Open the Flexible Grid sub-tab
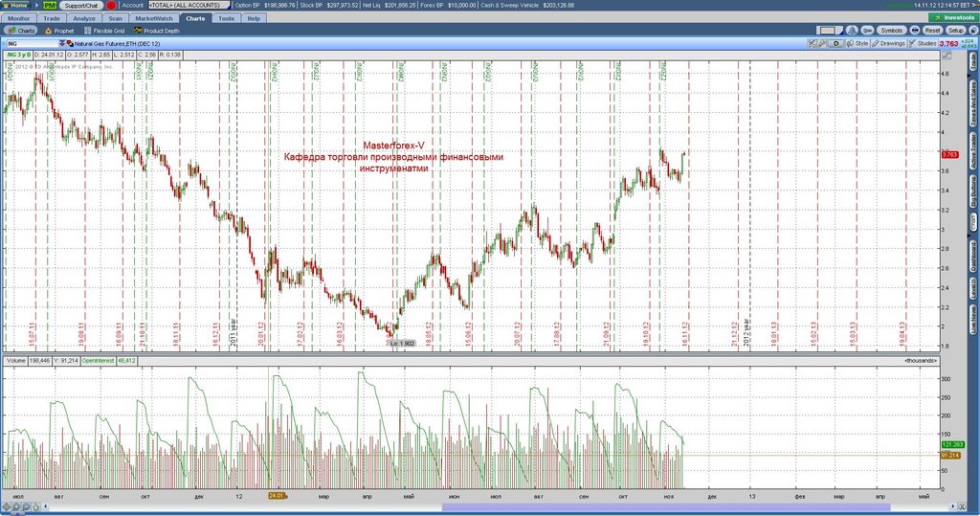 pos(104,30)
